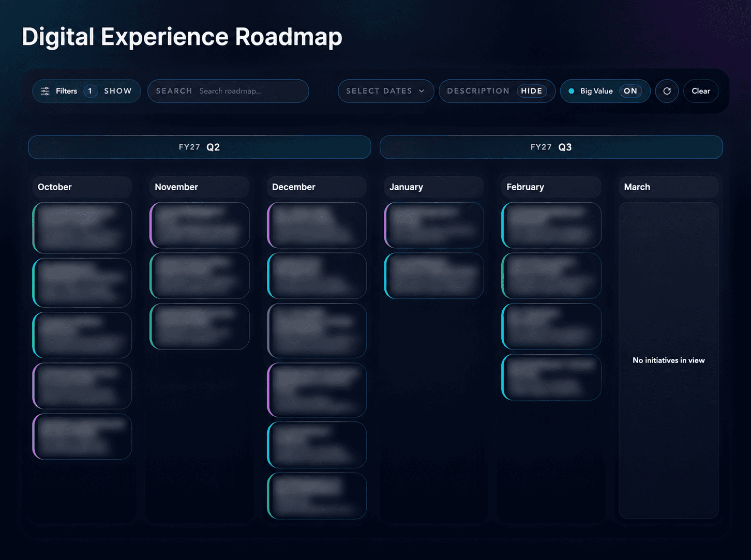Click the October month header
The image size is (751, 560).
[x=82, y=187]
